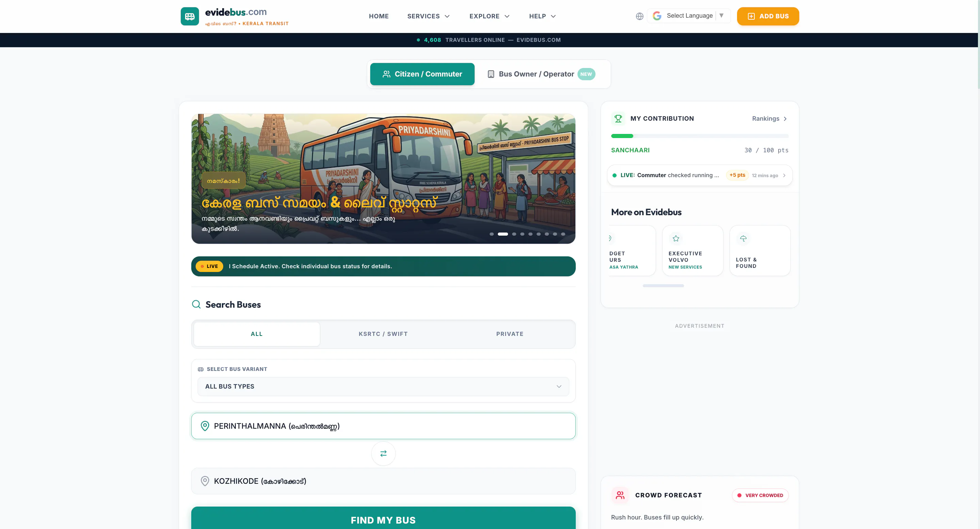Select the PRIVATE bus filter
This screenshot has height=529, width=980.
(x=510, y=334)
